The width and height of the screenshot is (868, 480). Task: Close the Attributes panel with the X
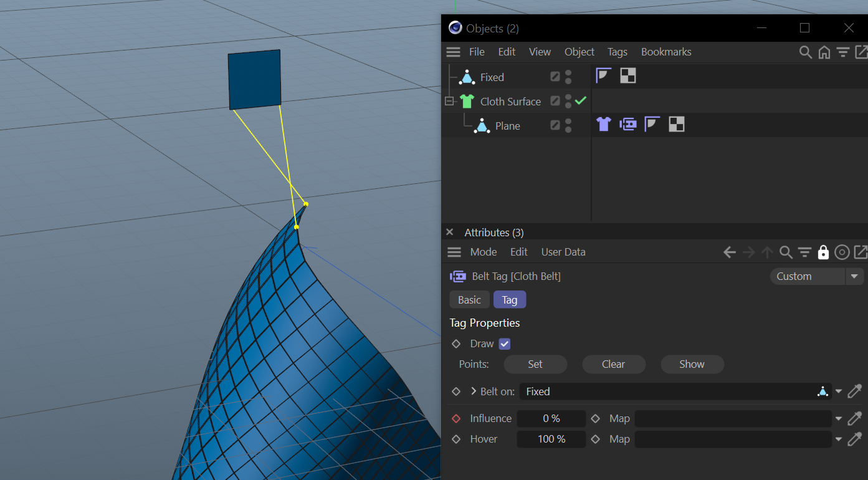click(450, 232)
